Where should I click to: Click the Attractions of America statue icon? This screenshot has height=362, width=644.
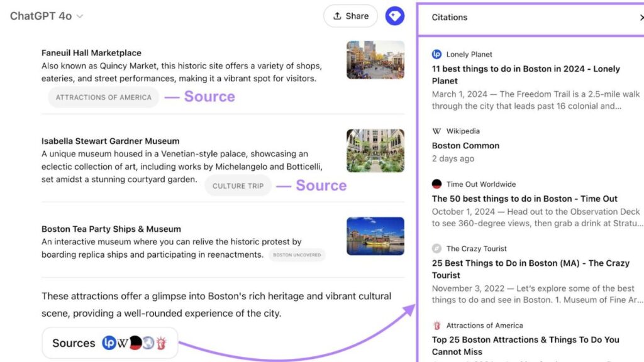tap(436, 326)
